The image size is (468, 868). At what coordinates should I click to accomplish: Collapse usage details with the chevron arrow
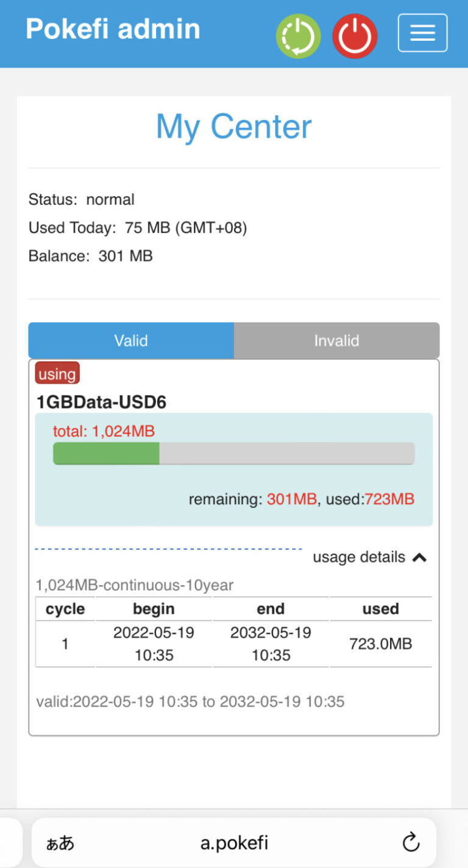(419, 557)
